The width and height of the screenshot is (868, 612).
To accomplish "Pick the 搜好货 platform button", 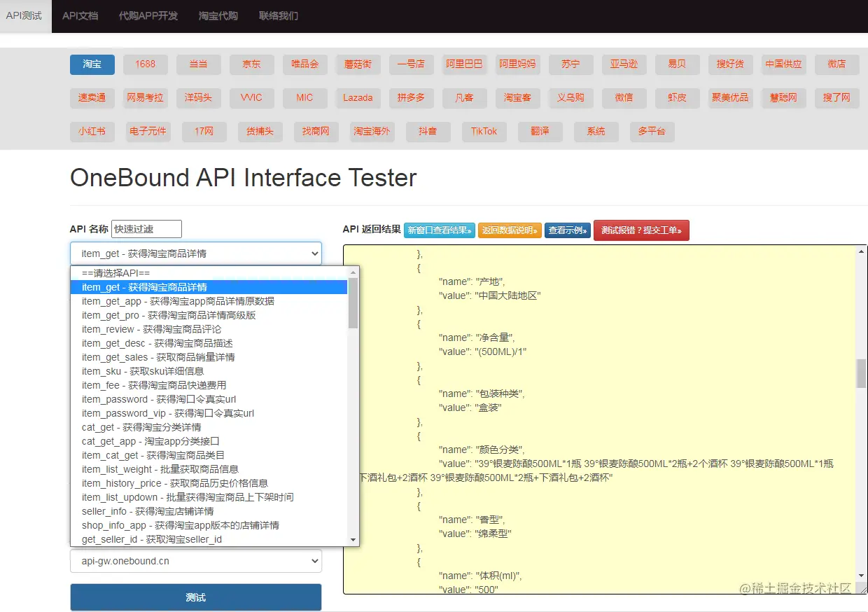I will click(731, 64).
